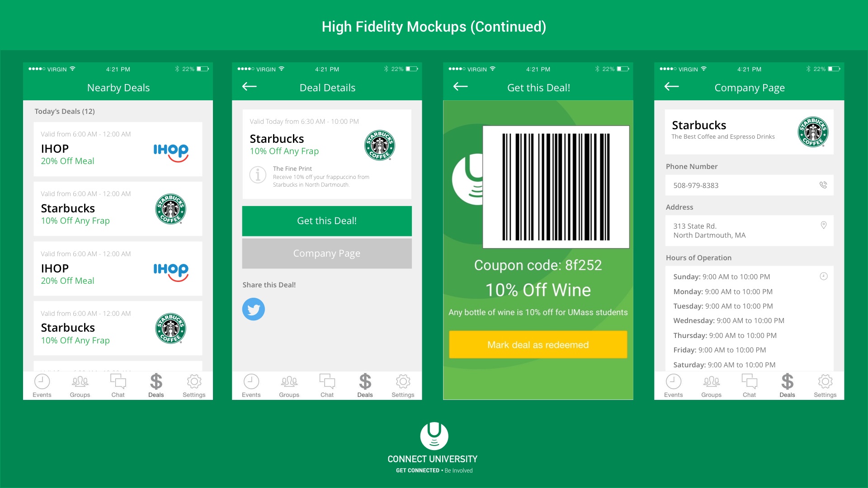This screenshot has width=868, height=488.
Task: Click Mark deal as redeemed button
Action: pos(538,345)
